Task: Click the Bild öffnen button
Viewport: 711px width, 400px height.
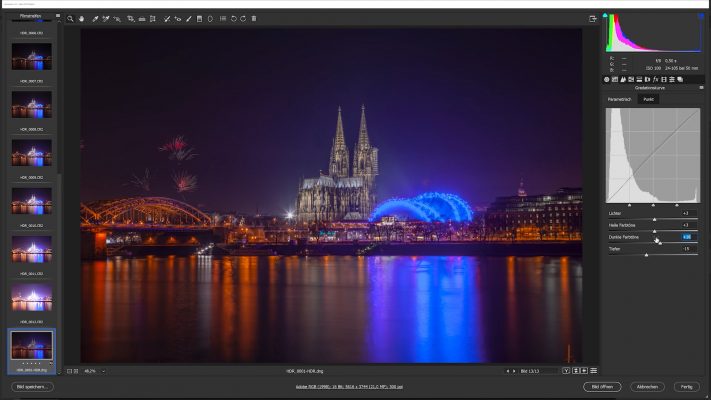Action: pos(602,386)
